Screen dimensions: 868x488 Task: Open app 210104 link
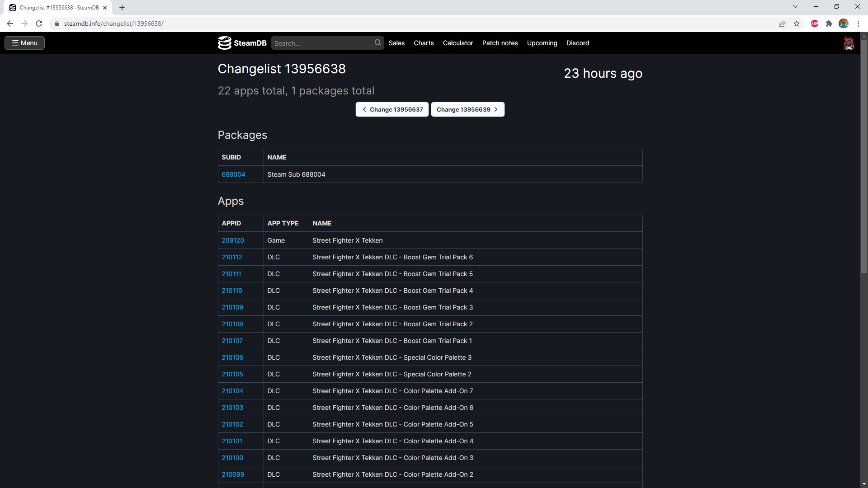click(232, 391)
